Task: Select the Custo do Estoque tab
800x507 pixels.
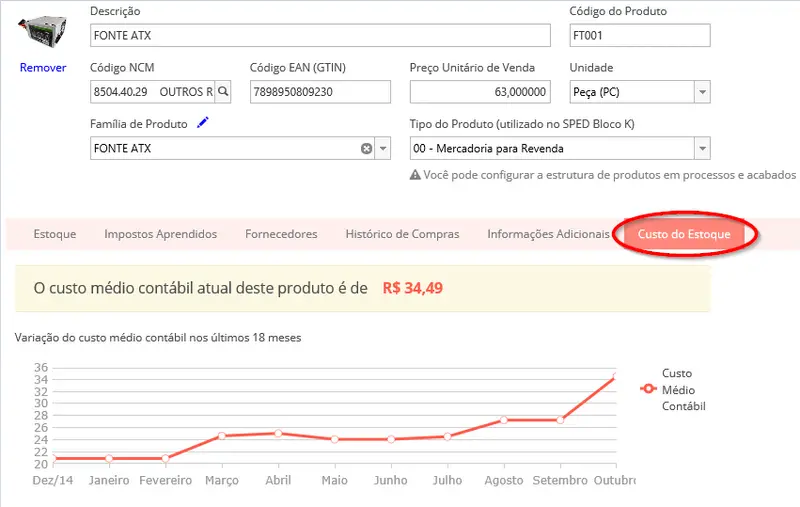Action: click(684, 234)
